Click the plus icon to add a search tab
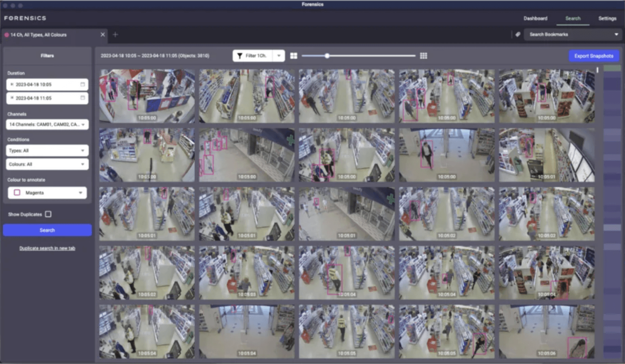 pos(116,35)
